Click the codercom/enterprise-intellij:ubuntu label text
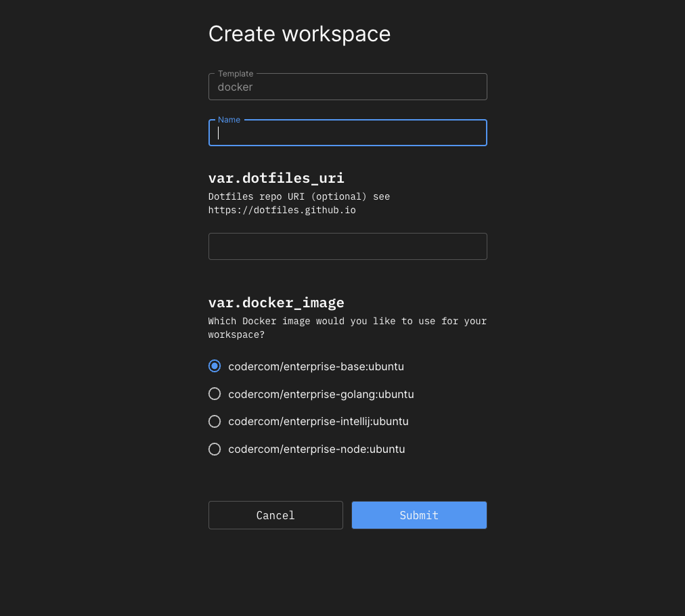Image resolution: width=685 pixels, height=616 pixels. pyautogui.click(x=318, y=422)
